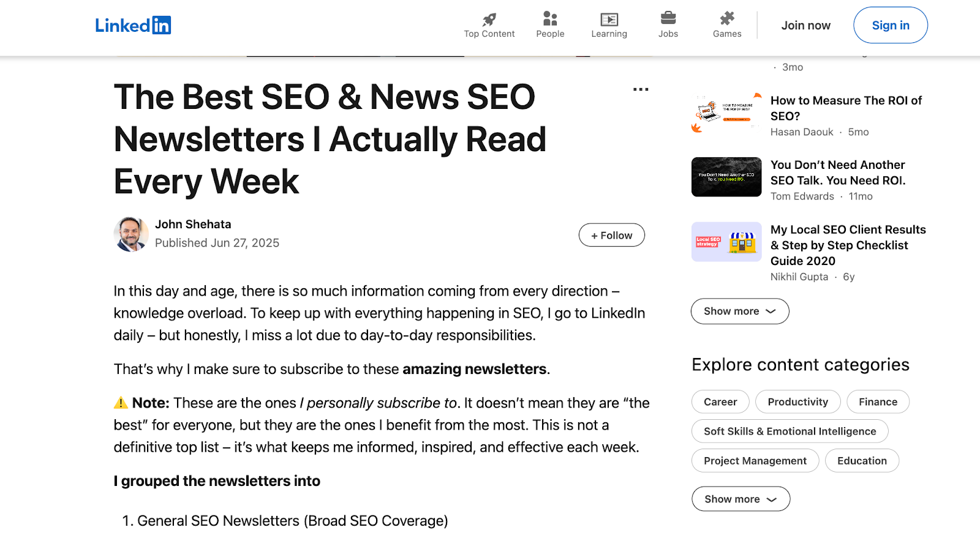Open the article options ellipsis menu

click(x=640, y=89)
